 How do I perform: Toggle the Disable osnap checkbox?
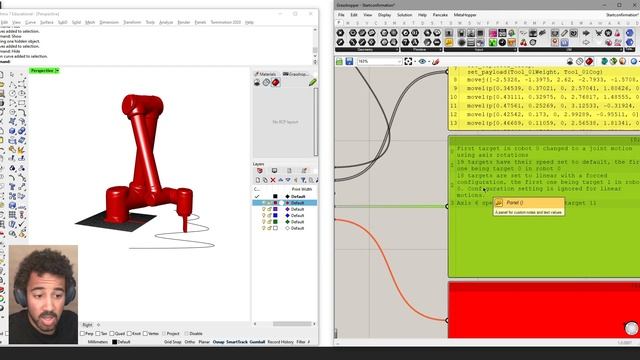pyautogui.click(x=187, y=333)
